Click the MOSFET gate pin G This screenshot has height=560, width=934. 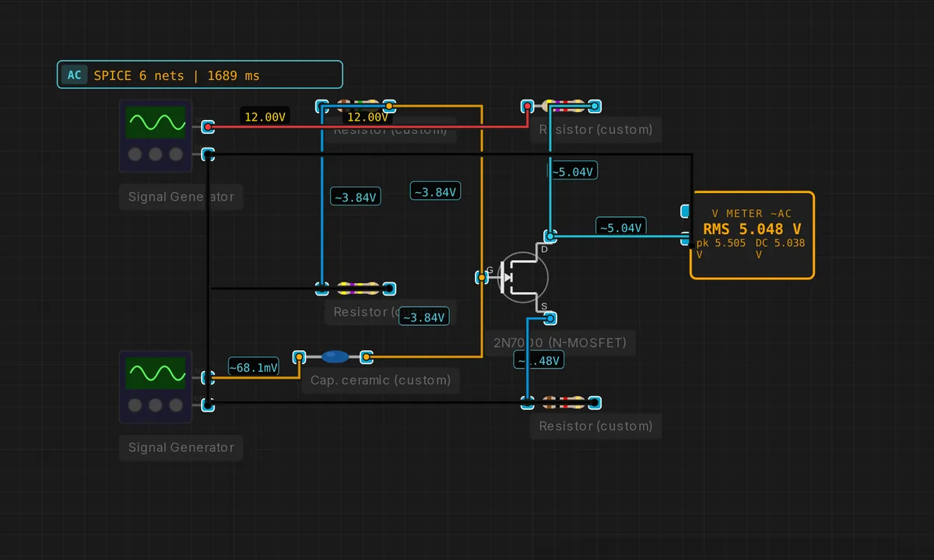tap(482, 277)
